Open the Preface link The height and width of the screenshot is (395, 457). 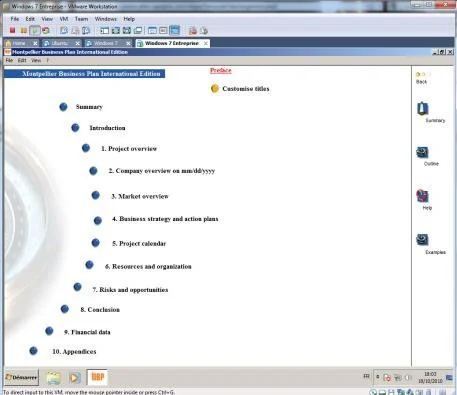click(221, 70)
